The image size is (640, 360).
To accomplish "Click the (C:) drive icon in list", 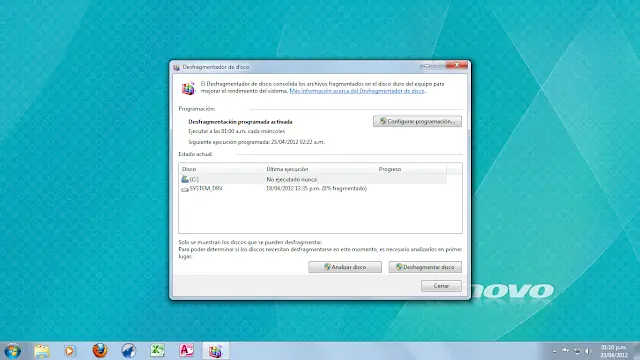I will coord(185,179).
